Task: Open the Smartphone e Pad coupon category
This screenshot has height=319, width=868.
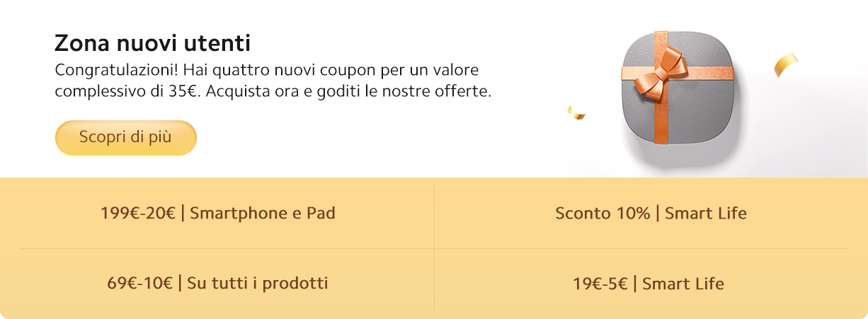Action: (x=262, y=213)
